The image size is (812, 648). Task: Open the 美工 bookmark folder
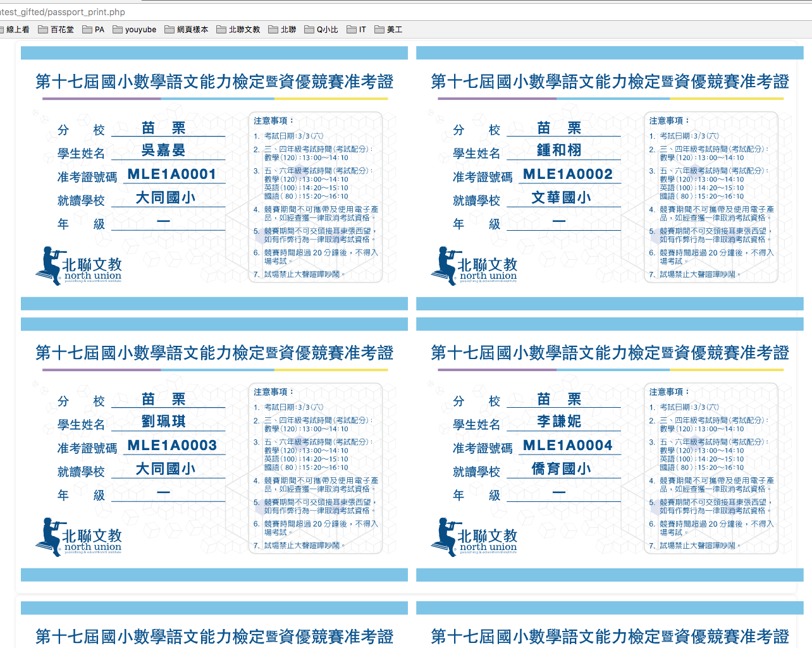click(388, 30)
